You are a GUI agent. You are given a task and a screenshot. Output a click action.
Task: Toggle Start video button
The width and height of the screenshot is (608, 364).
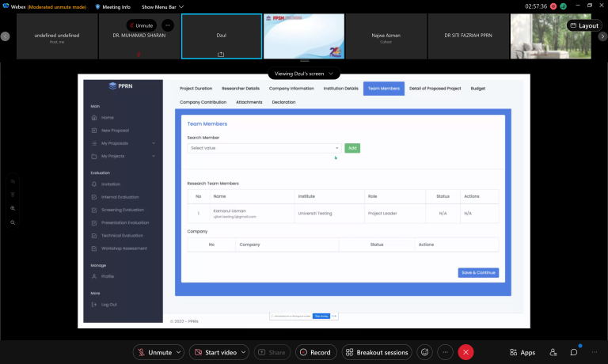[x=216, y=352]
